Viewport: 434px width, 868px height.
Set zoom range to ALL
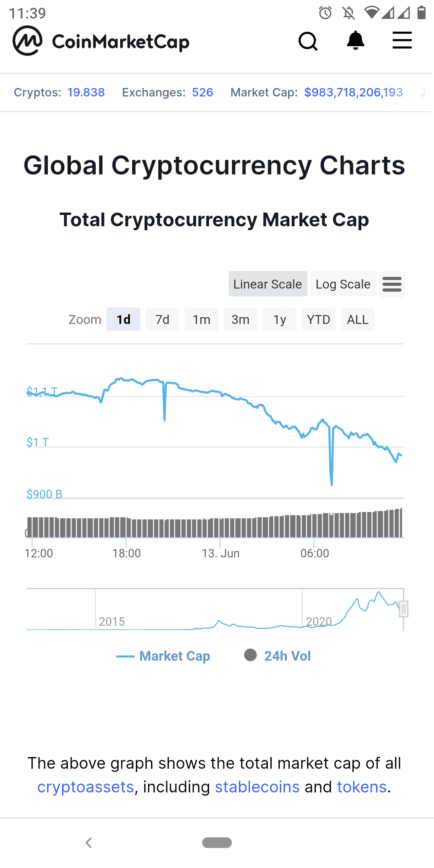point(358,319)
